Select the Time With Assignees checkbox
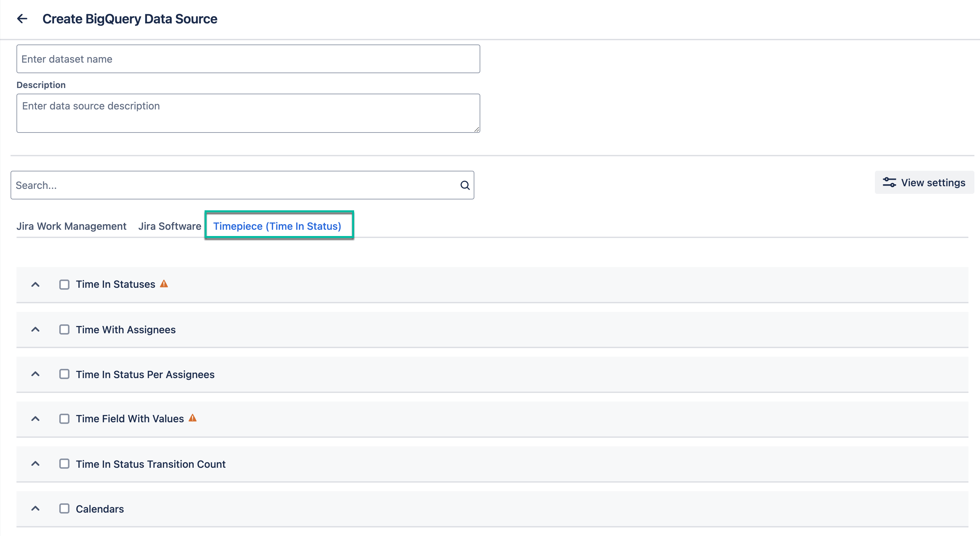The width and height of the screenshot is (980, 536). pyautogui.click(x=64, y=329)
